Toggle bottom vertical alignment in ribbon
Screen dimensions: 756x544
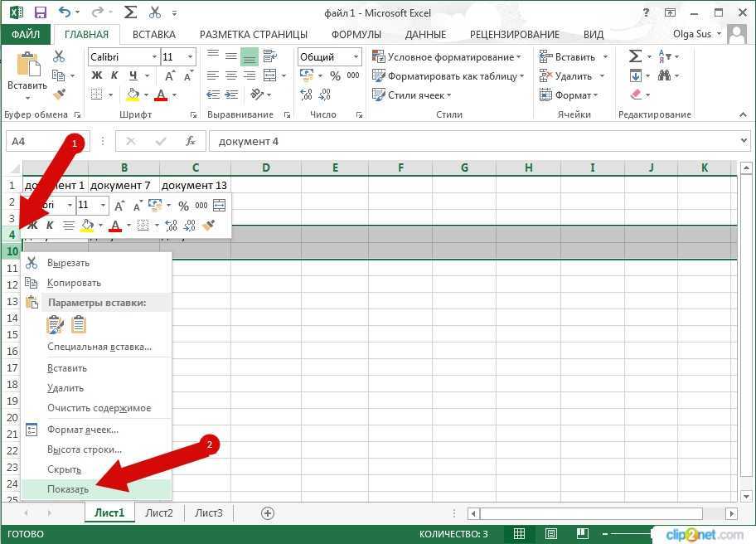250,56
